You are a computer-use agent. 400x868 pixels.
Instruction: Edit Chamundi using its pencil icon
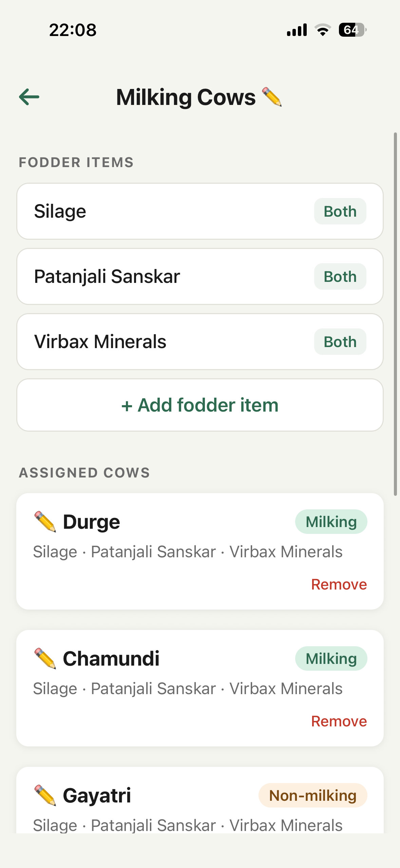pos(45,658)
